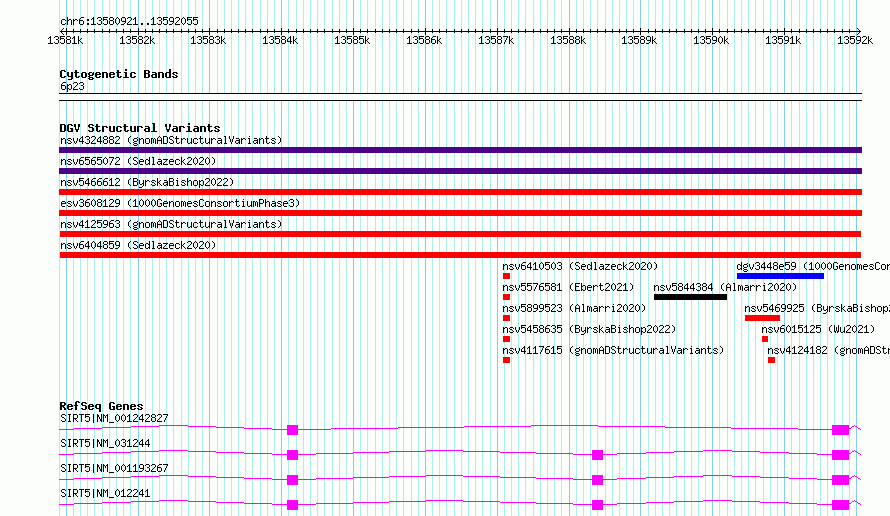
Task: Click the red bar under nsv4125963
Action: [x=460, y=234]
